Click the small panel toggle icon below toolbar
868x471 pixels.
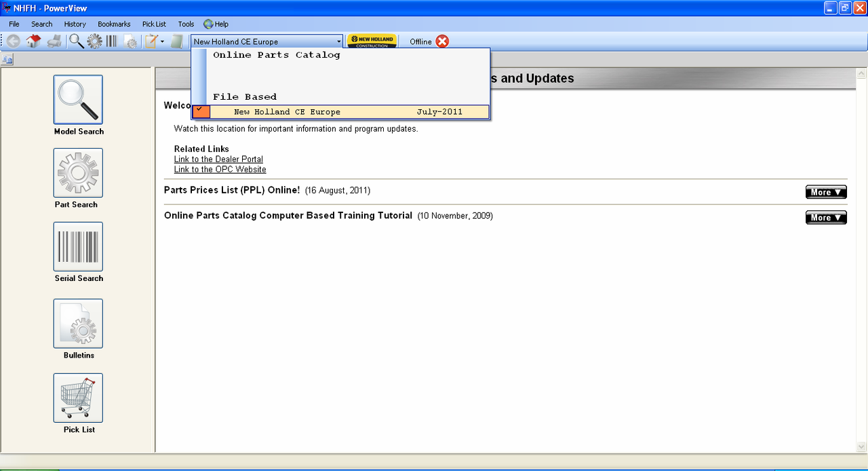[7, 60]
